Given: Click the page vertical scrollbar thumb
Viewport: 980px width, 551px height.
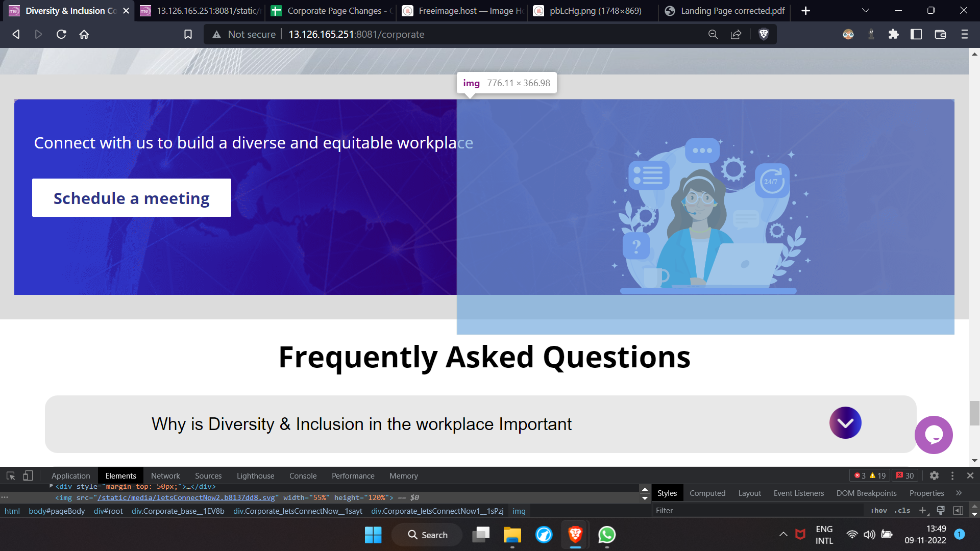Looking at the screenshot, I should point(974,413).
